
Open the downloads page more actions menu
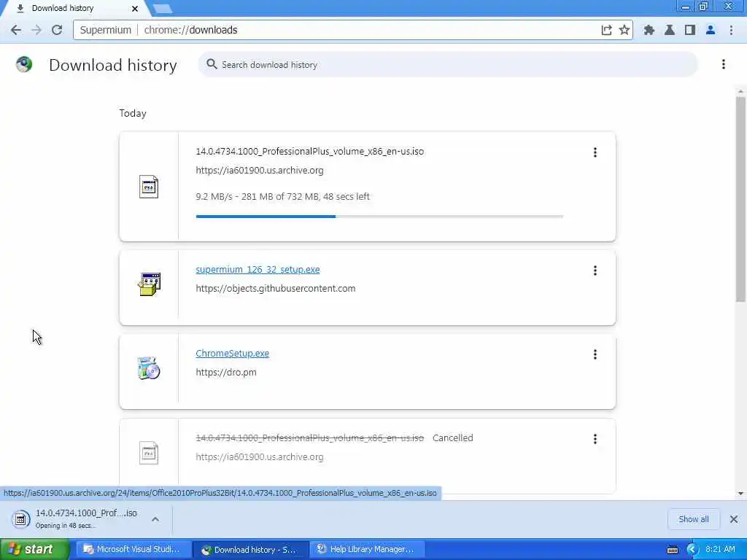coord(723,64)
